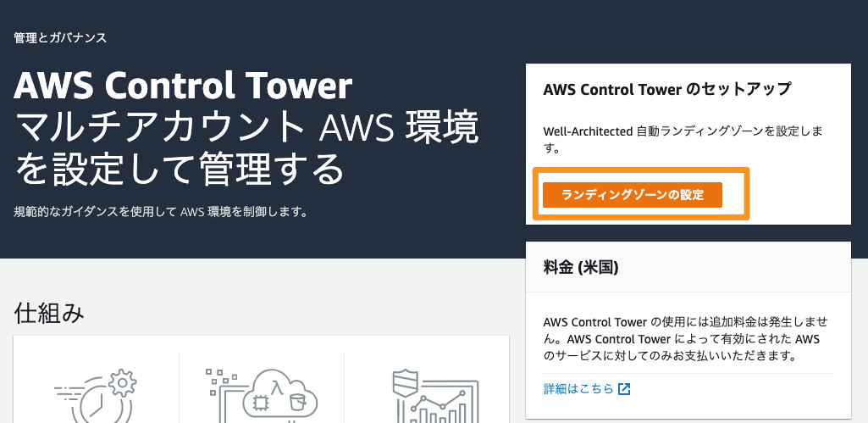
Task: Click the cloud services illustration icon
Action: [262, 395]
